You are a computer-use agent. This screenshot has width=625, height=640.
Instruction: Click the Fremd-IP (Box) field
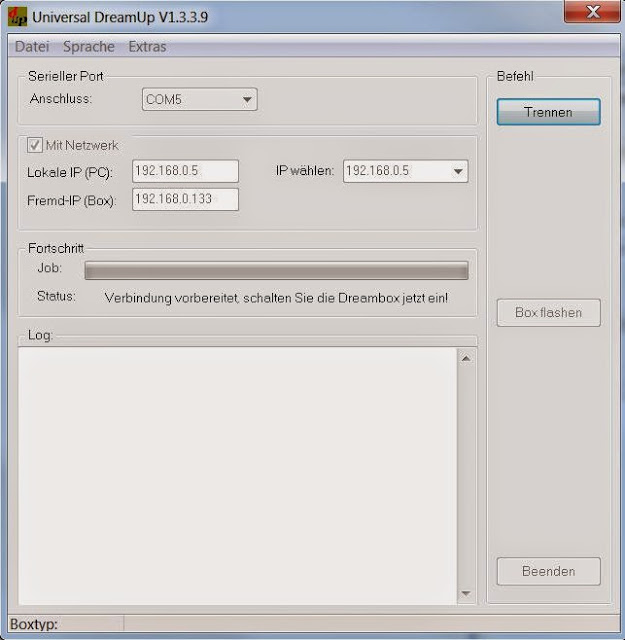click(x=185, y=199)
